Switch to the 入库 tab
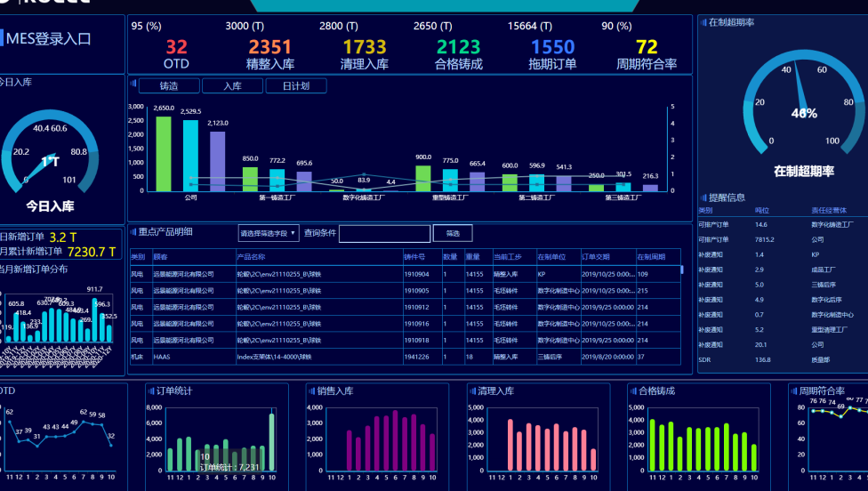Image resolution: width=868 pixels, height=491 pixels. [232, 86]
